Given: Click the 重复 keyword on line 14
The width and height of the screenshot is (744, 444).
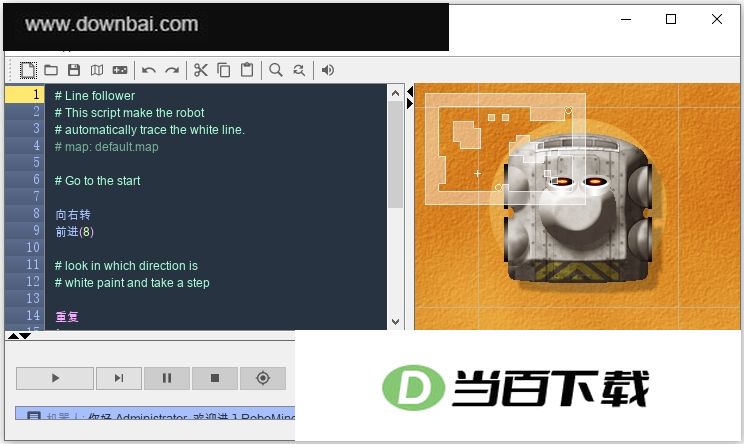Looking at the screenshot, I should point(67,317).
